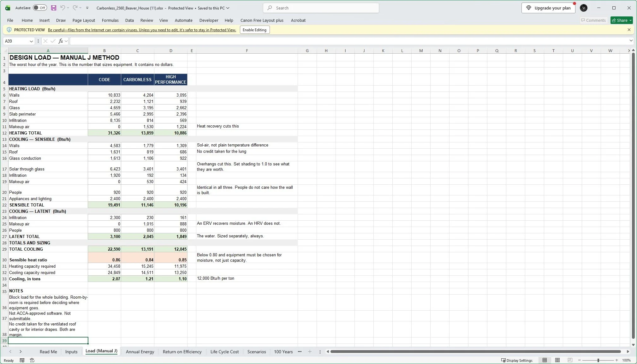Click the zoom in plus button
The width and height of the screenshot is (637, 364).
click(617, 360)
